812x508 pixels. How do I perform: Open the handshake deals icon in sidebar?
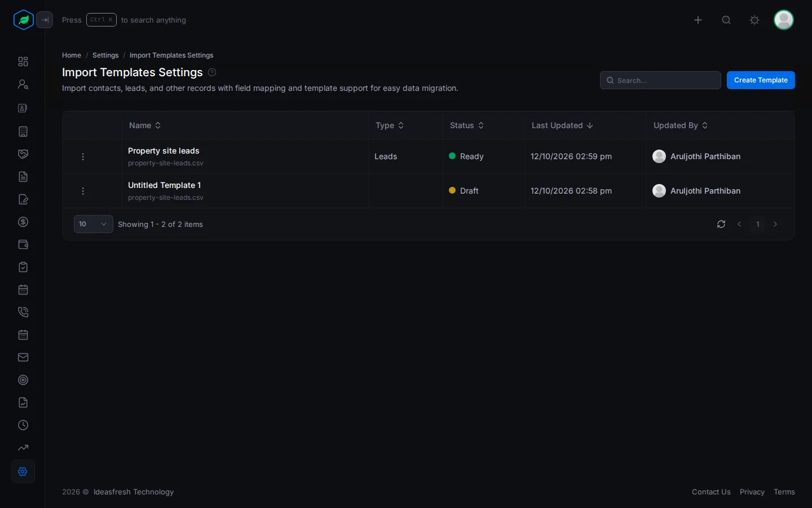point(23,154)
